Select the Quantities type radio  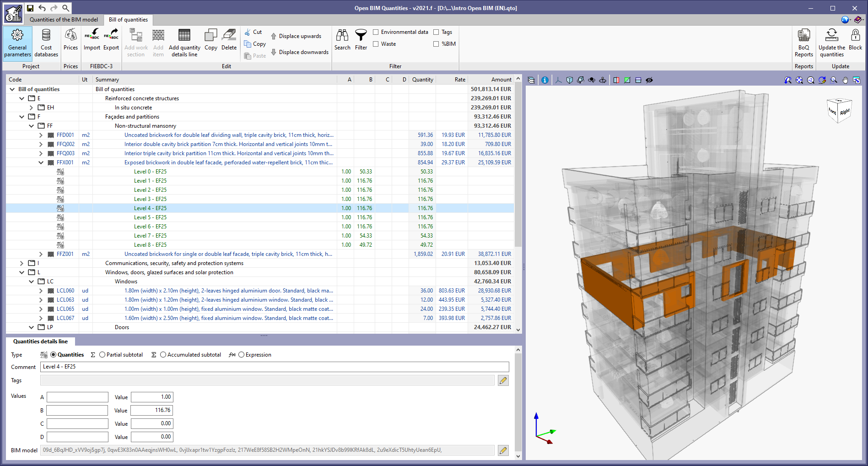point(54,355)
